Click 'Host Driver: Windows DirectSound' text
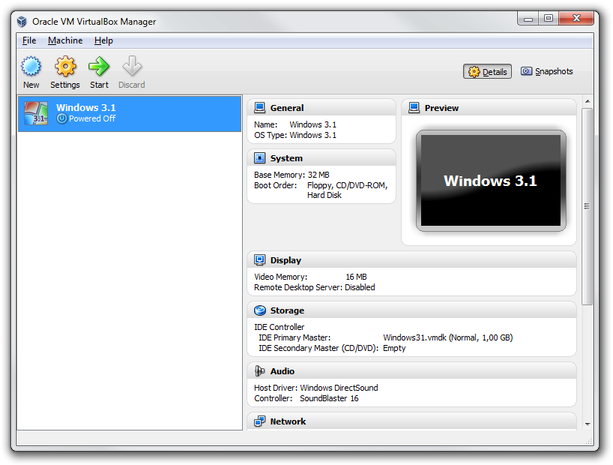The width and height of the screenshot is (613, 465). 316,388
